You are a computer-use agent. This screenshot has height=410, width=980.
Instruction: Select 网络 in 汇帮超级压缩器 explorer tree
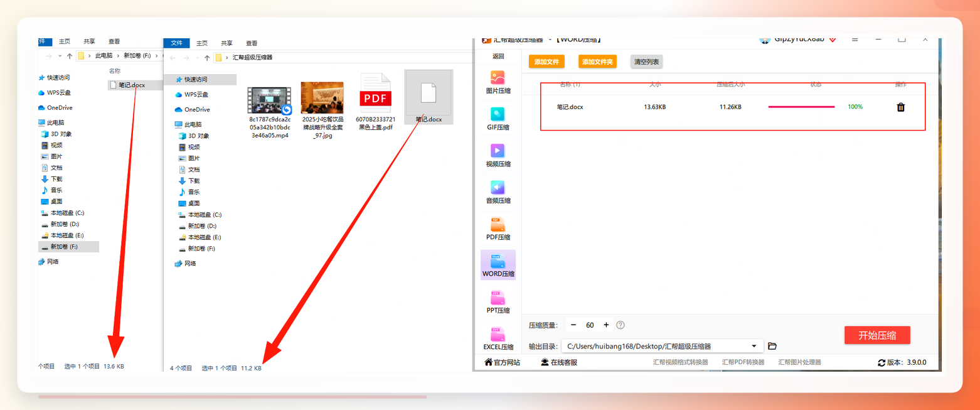[x=185, y=264]
